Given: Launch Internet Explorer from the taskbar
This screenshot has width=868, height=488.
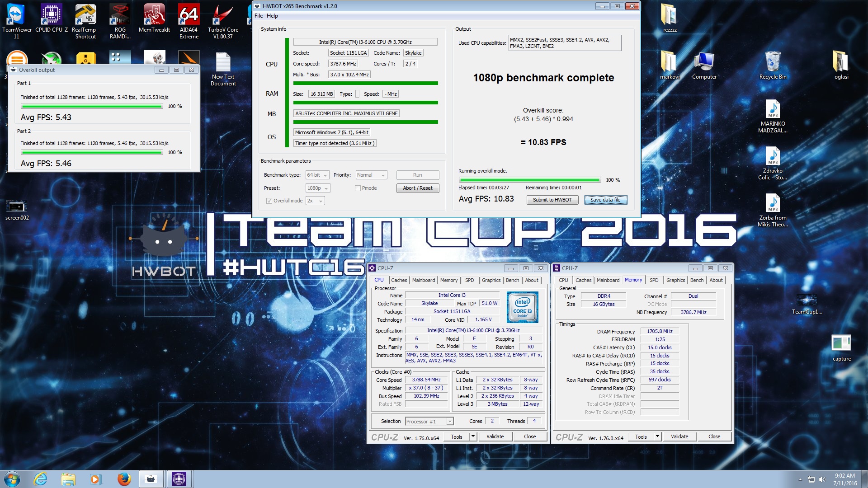Looking at the screenshot, I should click(x=41, y=479).
